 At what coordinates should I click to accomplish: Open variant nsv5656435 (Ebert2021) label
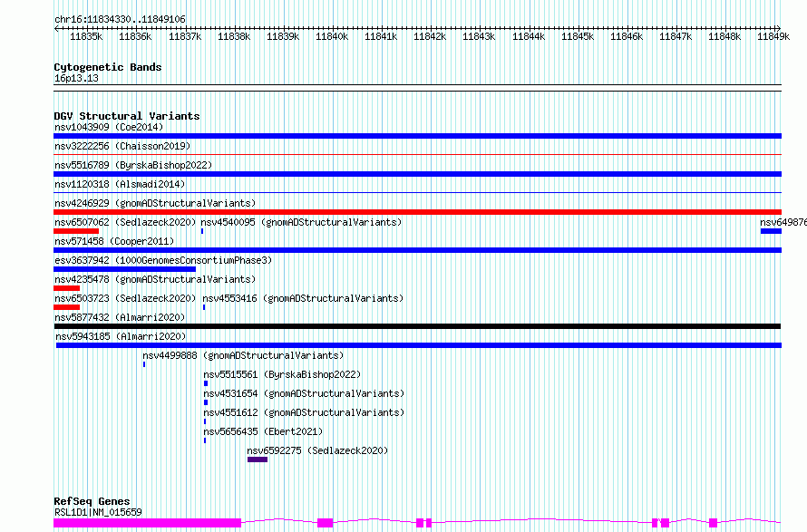pyautogui.click(x=263, y=431)
